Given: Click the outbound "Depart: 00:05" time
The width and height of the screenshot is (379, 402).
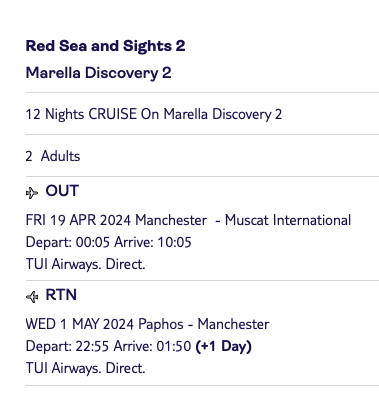Looking at the screenshot, I should tap(68, 242).
